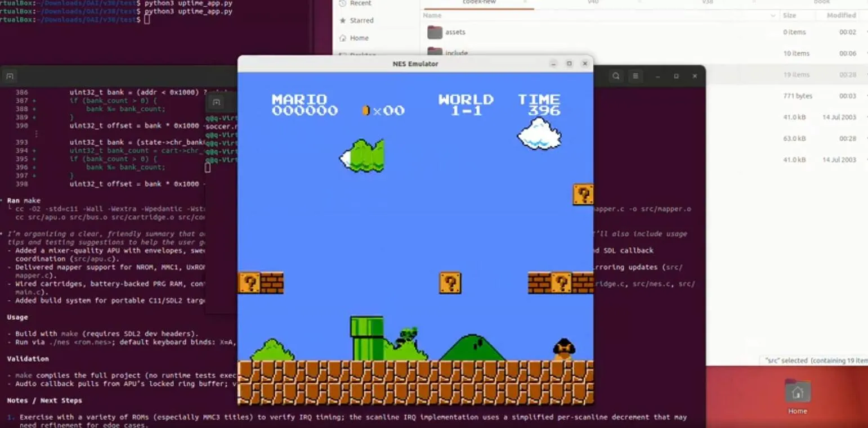Open the Home folder icon on desktop

(797, 393)
